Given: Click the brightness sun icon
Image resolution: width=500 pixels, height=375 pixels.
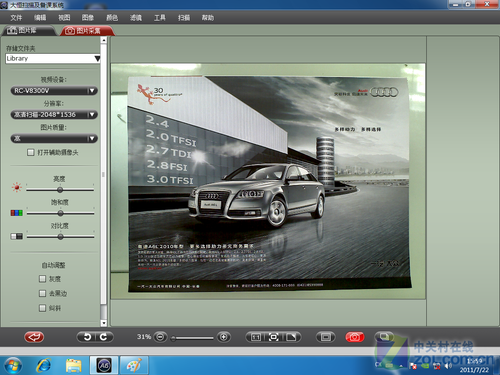Looking at the screenshot, I should click(17, 187).
